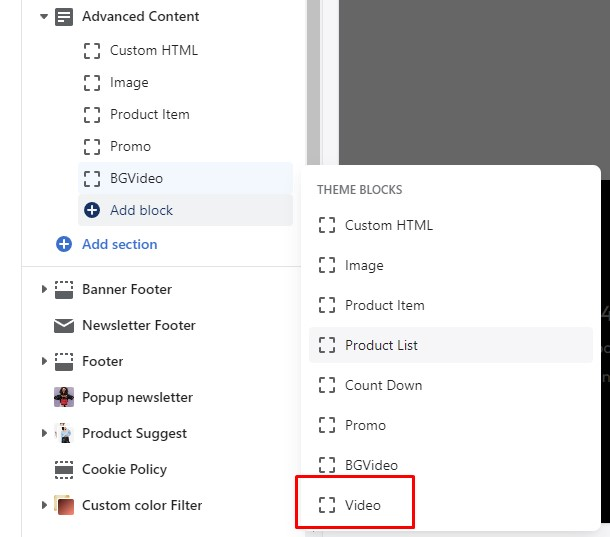Collapse the Advanced Content section
Screen dimensions: 610x537
[x=44, y=17]
